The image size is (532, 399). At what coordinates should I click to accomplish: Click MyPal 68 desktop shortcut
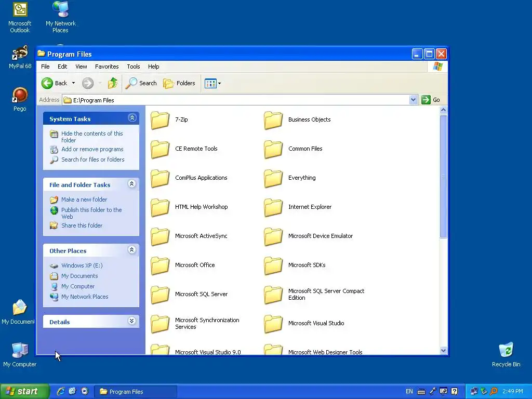20,57
